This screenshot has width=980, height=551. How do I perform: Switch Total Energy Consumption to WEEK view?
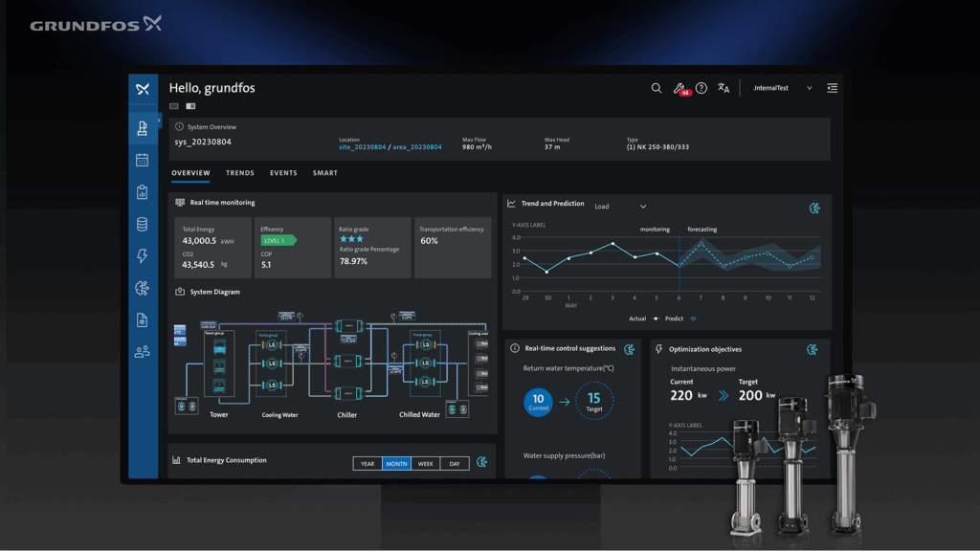point(427,463)
